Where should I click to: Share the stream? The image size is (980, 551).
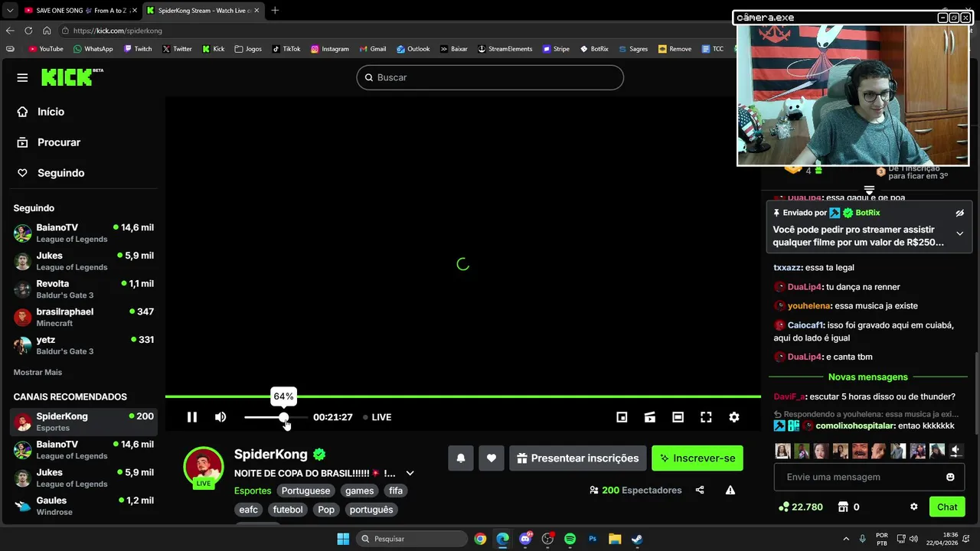click(x=700, y=490)
